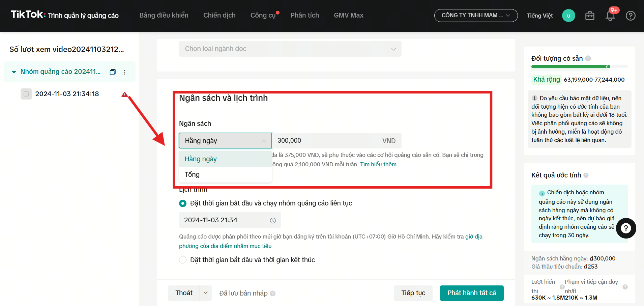Click the audience size progress bar

point(579,67)
